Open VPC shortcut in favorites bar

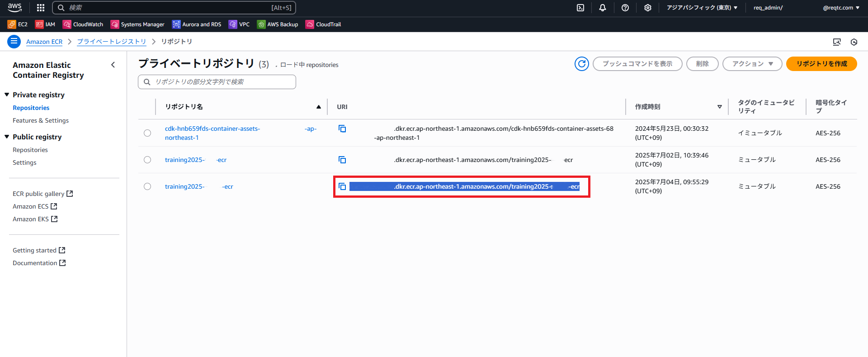239,24
